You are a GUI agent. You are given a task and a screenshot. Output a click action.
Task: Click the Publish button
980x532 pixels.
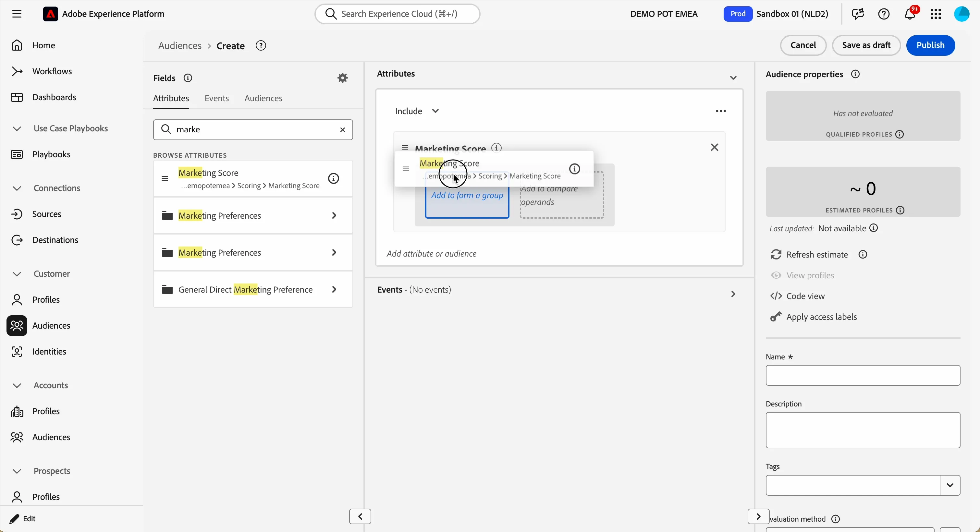point(931,45)
